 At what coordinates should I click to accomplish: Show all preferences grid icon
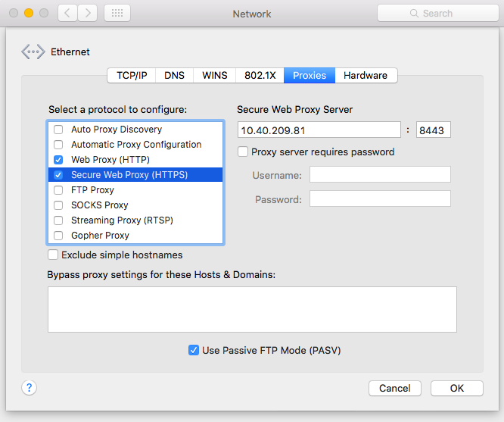(x=117, y=13)
